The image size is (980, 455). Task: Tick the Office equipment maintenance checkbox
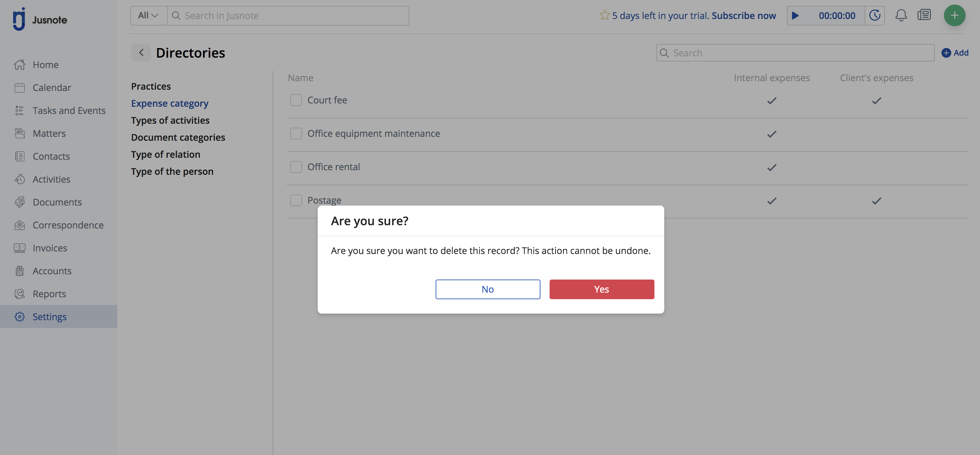coord(295,134)
